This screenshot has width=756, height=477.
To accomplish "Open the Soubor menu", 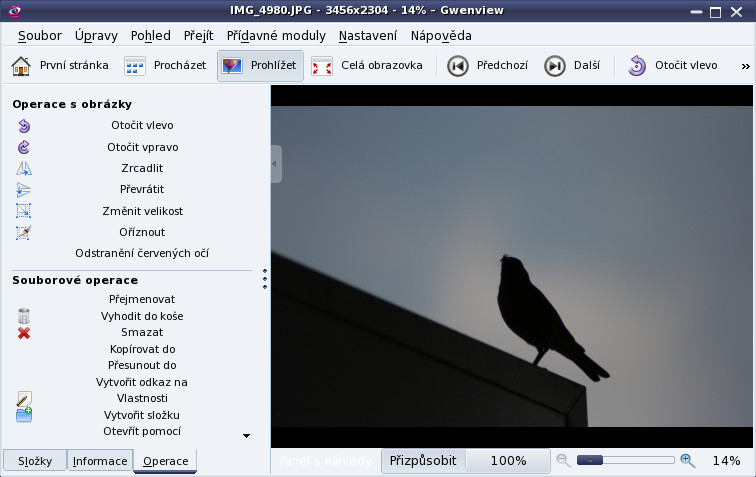I will (x=40, y=36).
